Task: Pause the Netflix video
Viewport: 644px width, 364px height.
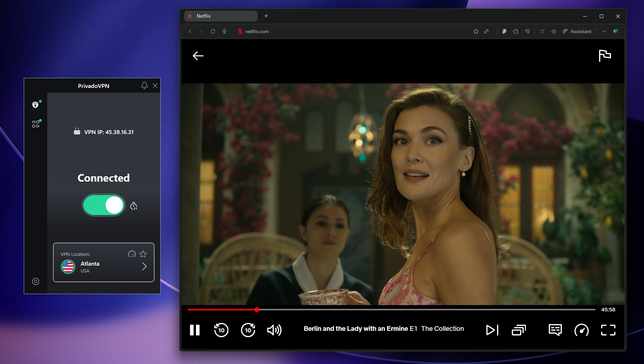Action: [195, 330]
